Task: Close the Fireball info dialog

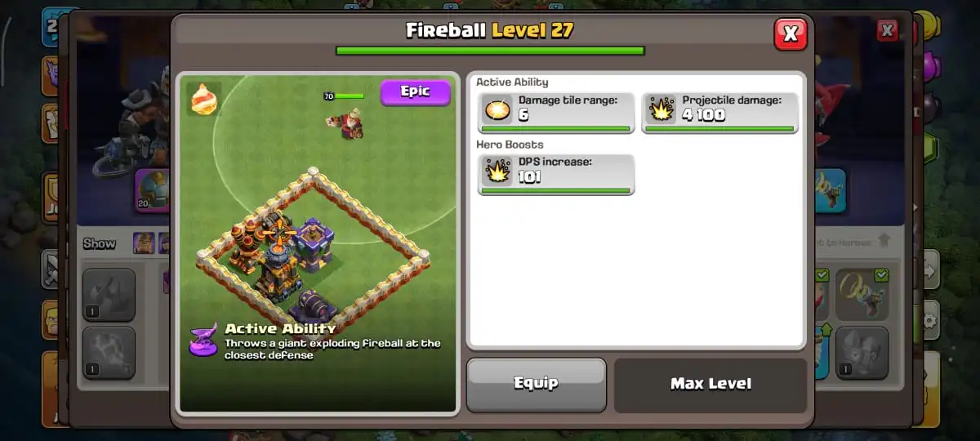Action: coord(790,33)
